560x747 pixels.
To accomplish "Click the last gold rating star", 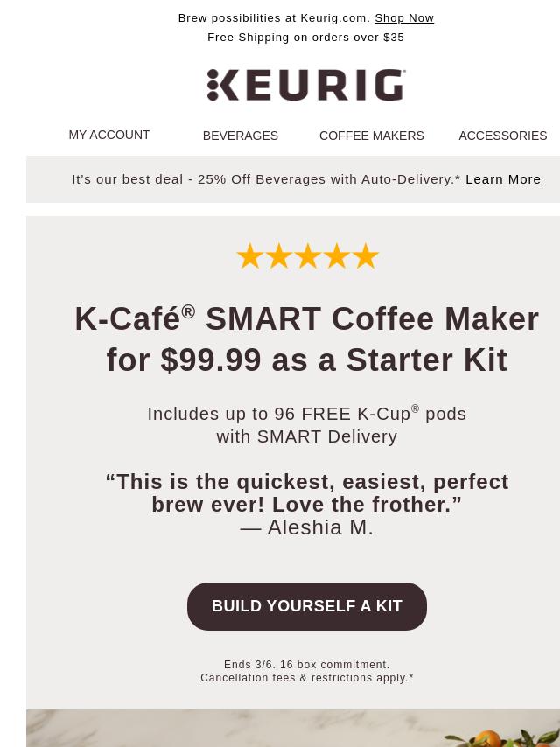I will [366, 255].
